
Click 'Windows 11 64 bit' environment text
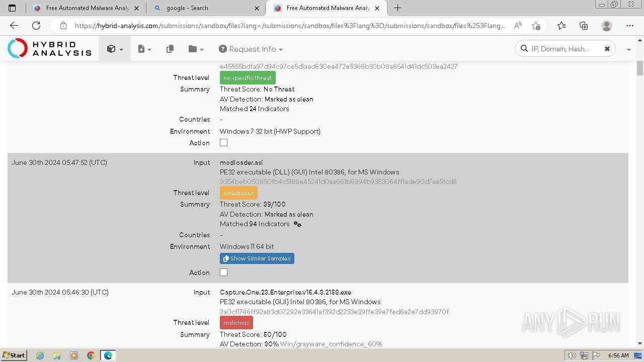point(247,246)
